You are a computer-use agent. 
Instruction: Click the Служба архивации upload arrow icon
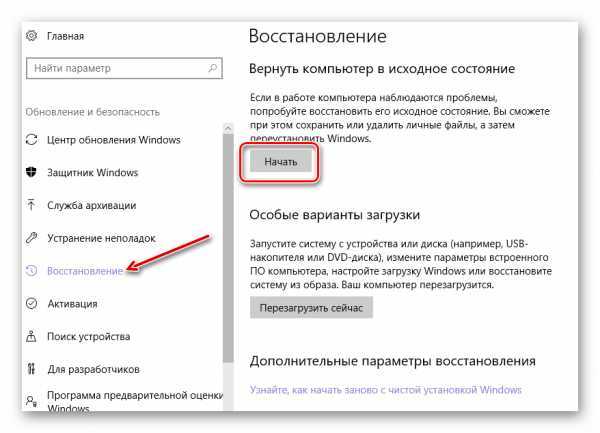[31, 205]
